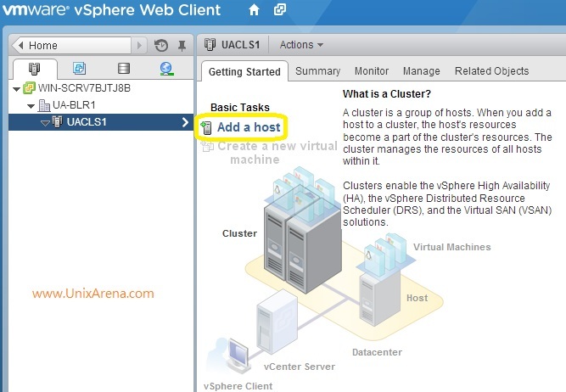Collapse the WIN-SCRV7BJTJ8B tree node
The height and width of the screenshot is (392, 566).
pos(16,89)
